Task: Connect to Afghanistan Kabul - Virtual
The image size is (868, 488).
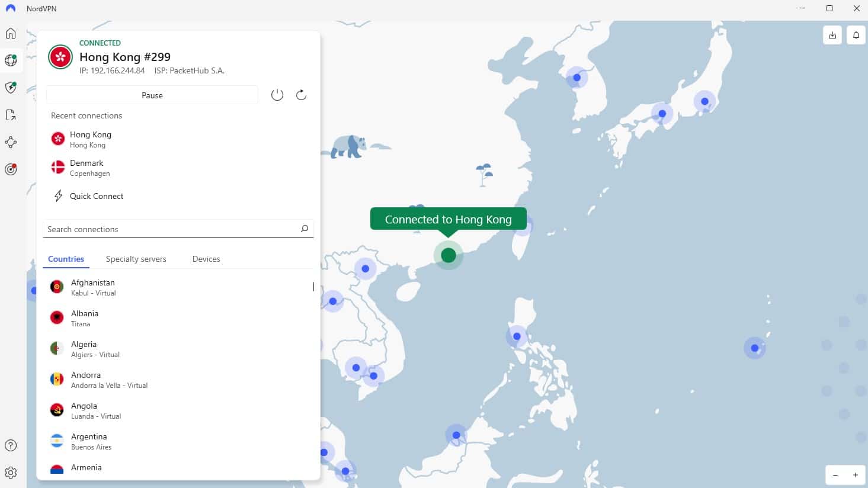Action: point(178,287)
